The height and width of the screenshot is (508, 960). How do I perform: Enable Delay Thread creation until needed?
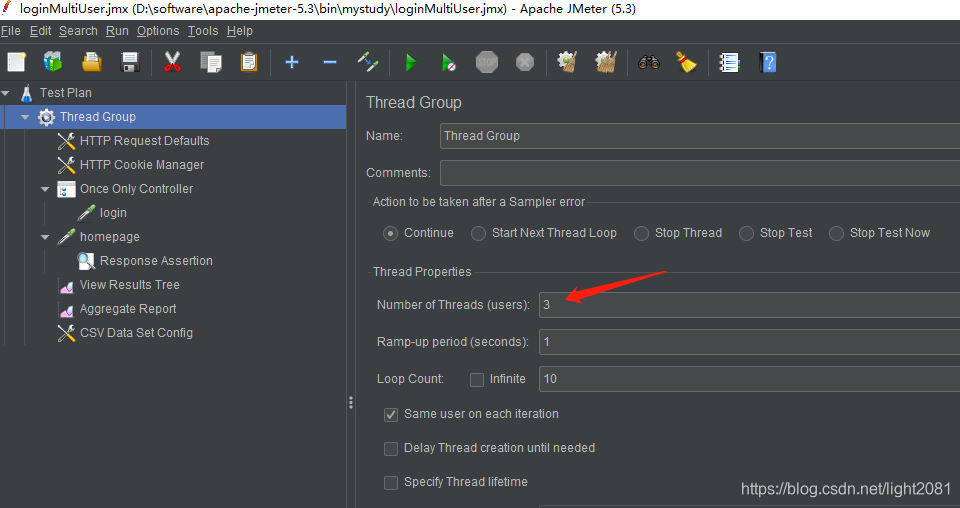(x=391, y=449)
